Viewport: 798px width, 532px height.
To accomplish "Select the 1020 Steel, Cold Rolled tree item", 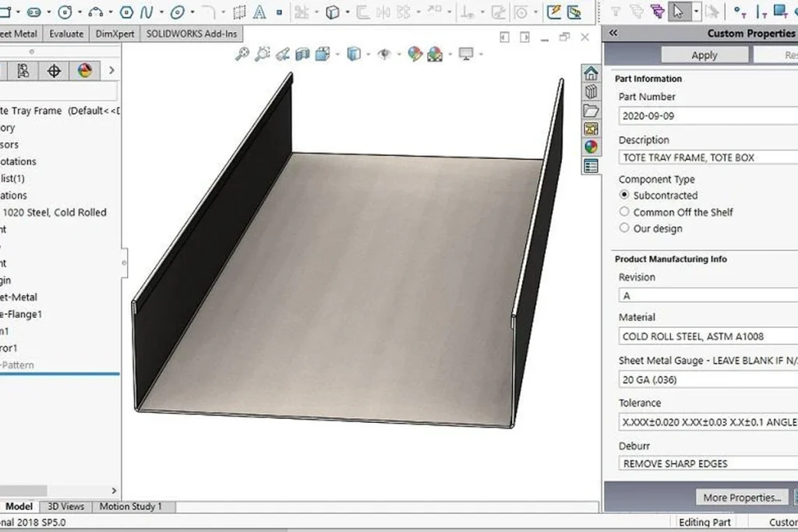I will pos(55,212).
